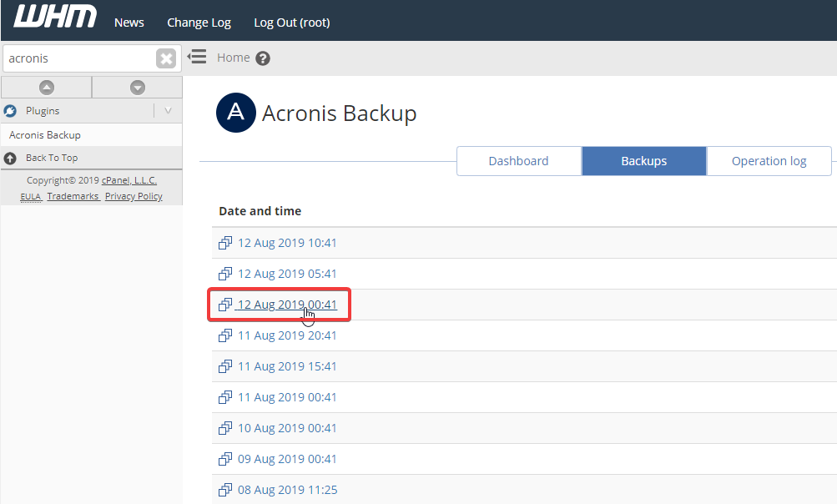Image resolution: width=837 pixels, height=504 pixels.
Task: Open the News menu item
Action: tap(129, 23)
